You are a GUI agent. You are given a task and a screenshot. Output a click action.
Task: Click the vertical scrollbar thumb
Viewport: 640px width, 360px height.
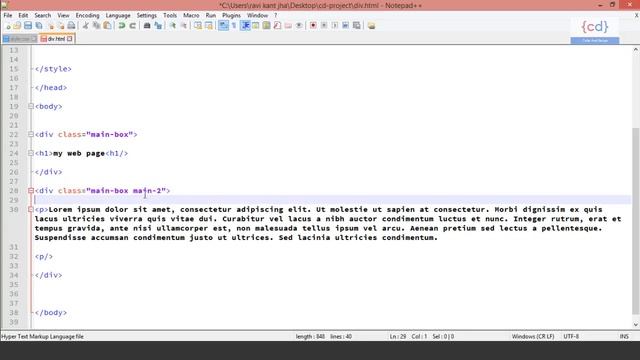pyautogui.click(x=636, y=221)
